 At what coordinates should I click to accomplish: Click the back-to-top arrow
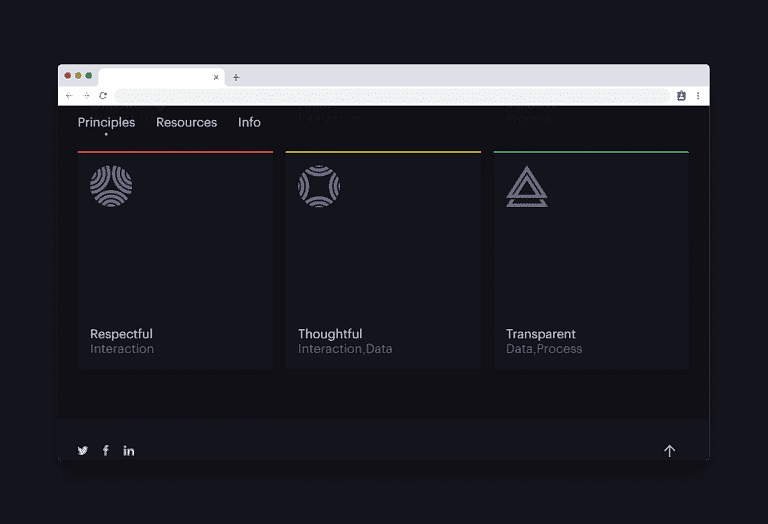pyautogui.click(x=669, y=451)
